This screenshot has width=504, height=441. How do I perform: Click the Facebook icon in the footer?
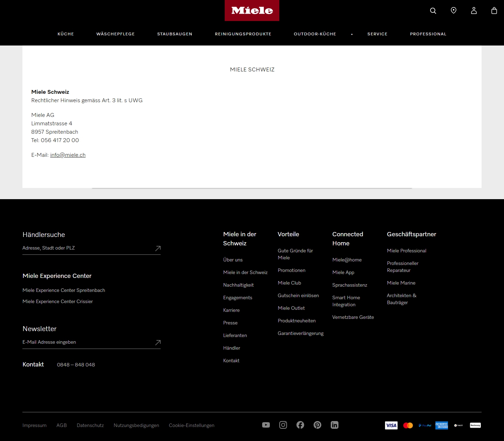coord(300,425)
